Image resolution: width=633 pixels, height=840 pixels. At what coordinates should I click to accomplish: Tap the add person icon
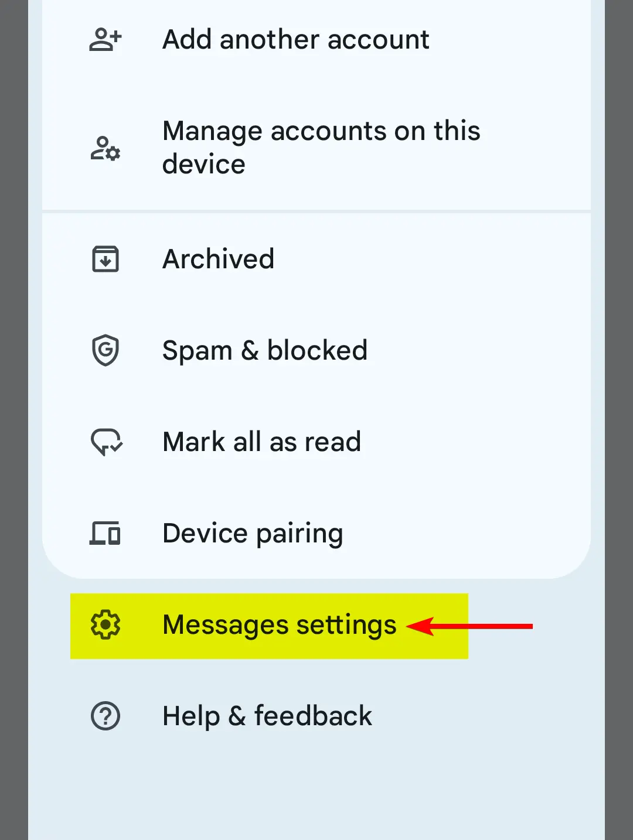[105, 40]
